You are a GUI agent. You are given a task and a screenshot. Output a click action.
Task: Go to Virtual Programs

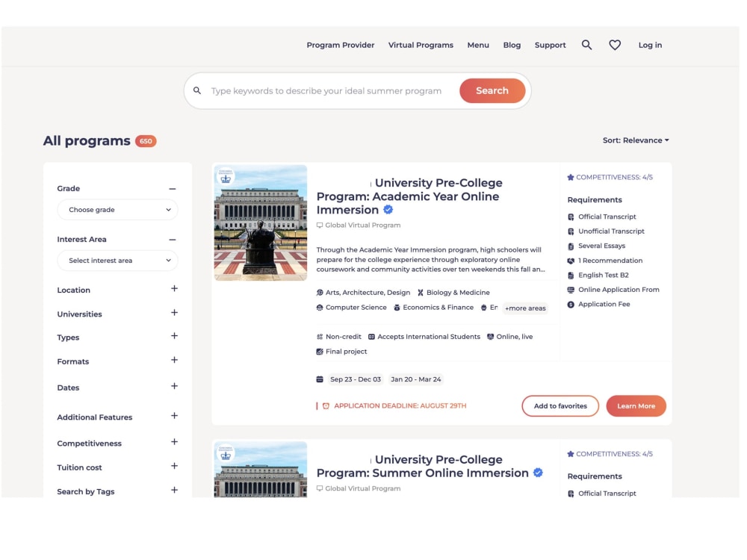tap(421, 45)
